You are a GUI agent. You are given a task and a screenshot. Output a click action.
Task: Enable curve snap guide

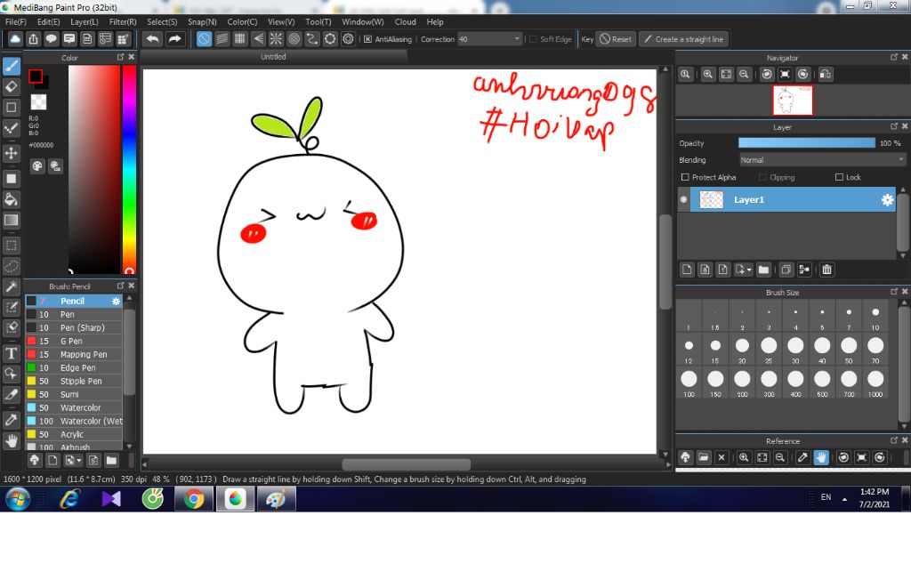[x=312, y=39]
